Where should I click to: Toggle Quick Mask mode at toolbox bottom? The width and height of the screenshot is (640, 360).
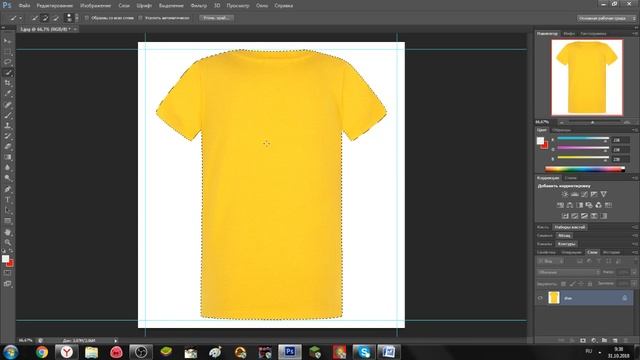[7, 273]
